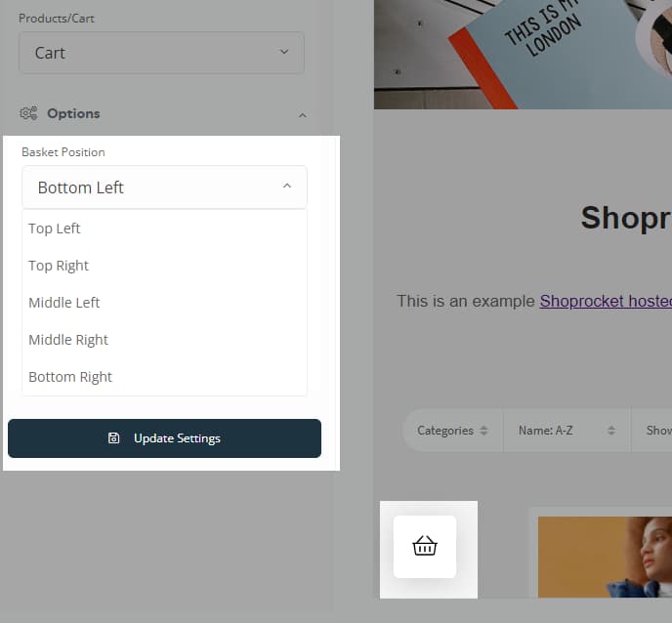Screen dimensions: 672x623
Task: Open the Shoprocket hosted link
Action: pos(605,301)
